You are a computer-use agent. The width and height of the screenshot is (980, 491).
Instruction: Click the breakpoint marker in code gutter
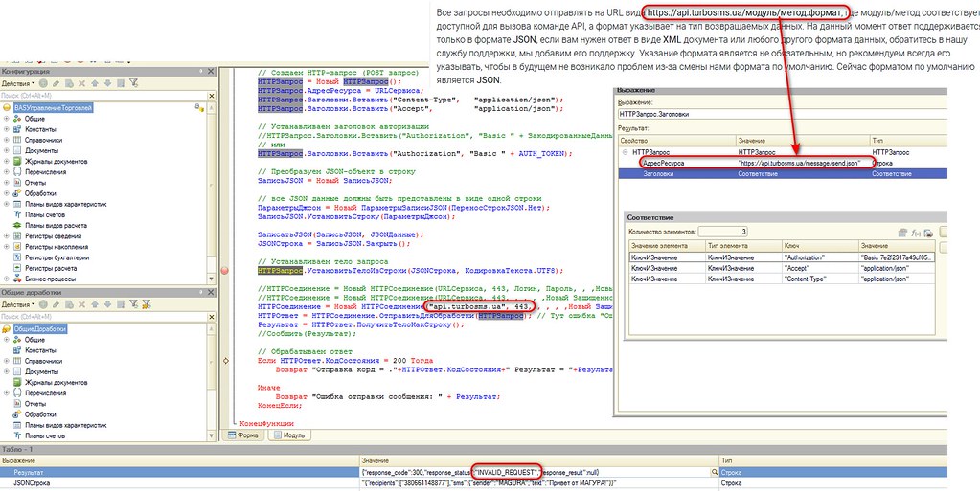click(x=226, y=271)
